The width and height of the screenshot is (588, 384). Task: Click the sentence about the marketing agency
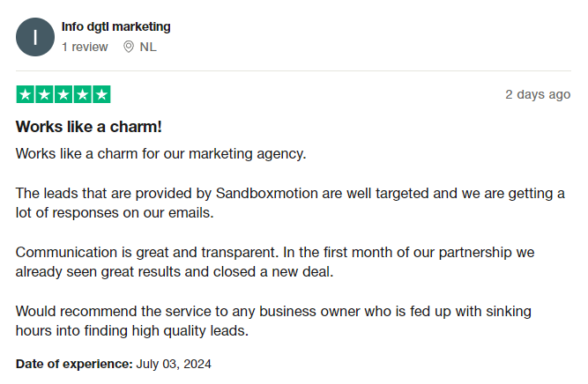(x=160, y=153)
